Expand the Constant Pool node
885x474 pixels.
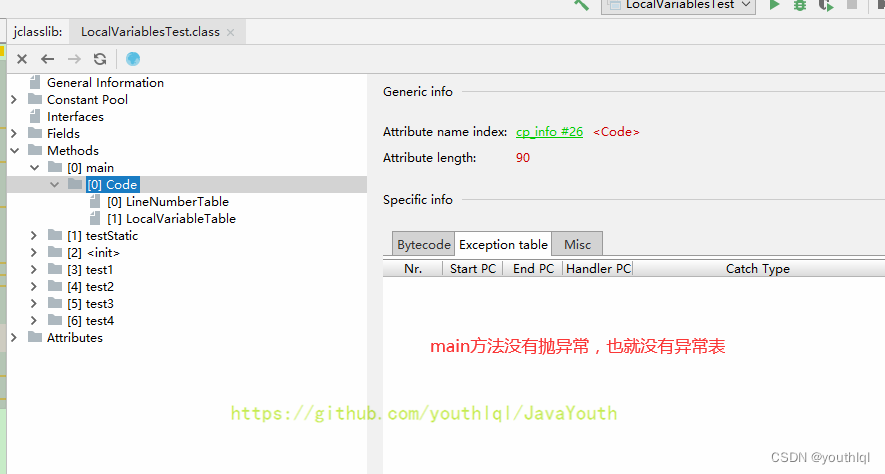pos(14,100)
